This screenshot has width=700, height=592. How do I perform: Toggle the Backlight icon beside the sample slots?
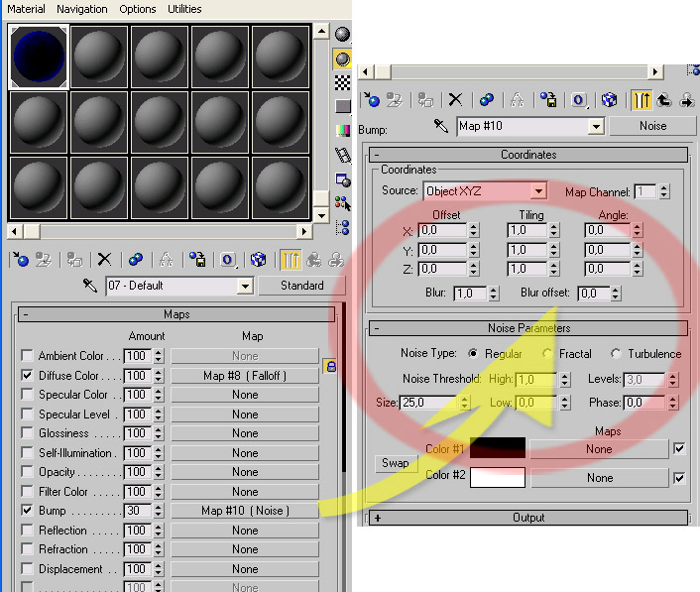click(342, 59)
